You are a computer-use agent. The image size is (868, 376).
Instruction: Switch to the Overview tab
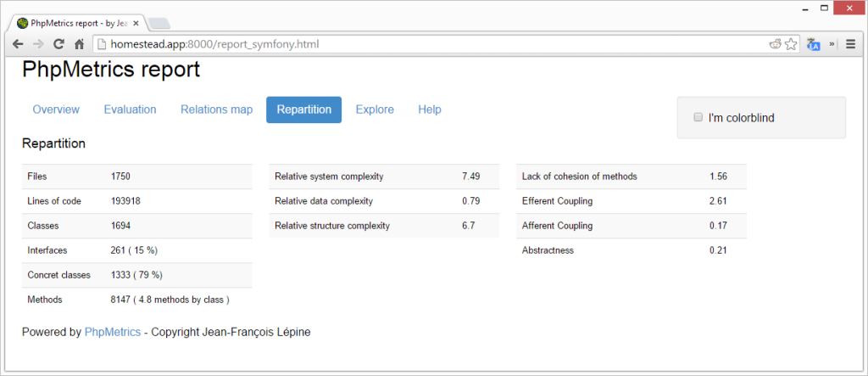(56, 109)
